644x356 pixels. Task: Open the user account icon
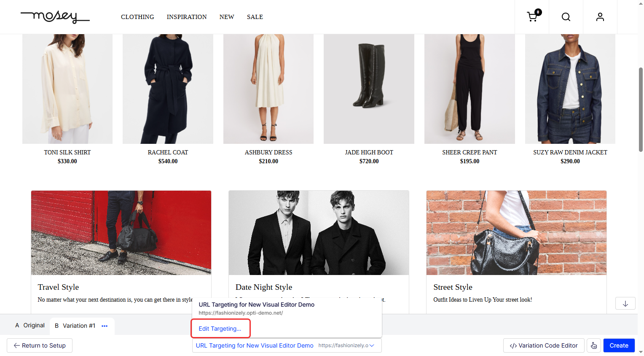[600, 17]
